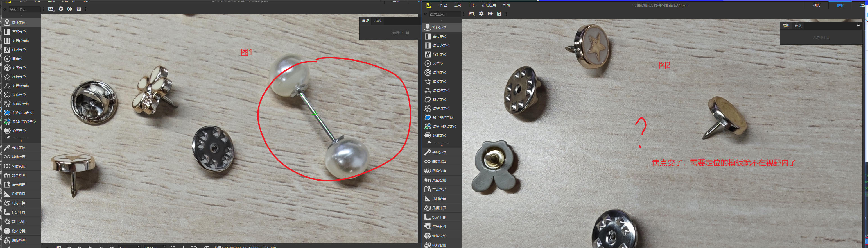Open 符号识别 tool group in the 图2 window

439,226
